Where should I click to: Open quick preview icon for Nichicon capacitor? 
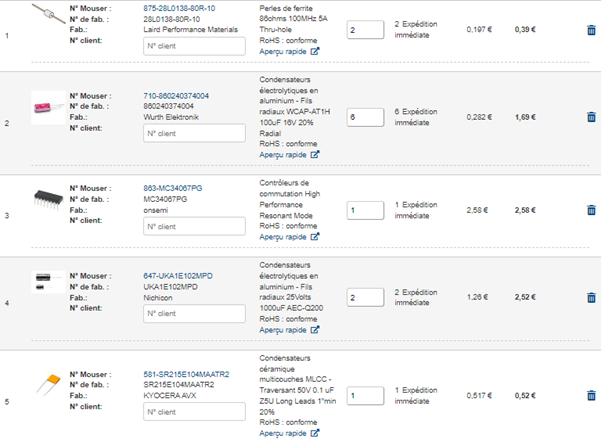(315, 332)
